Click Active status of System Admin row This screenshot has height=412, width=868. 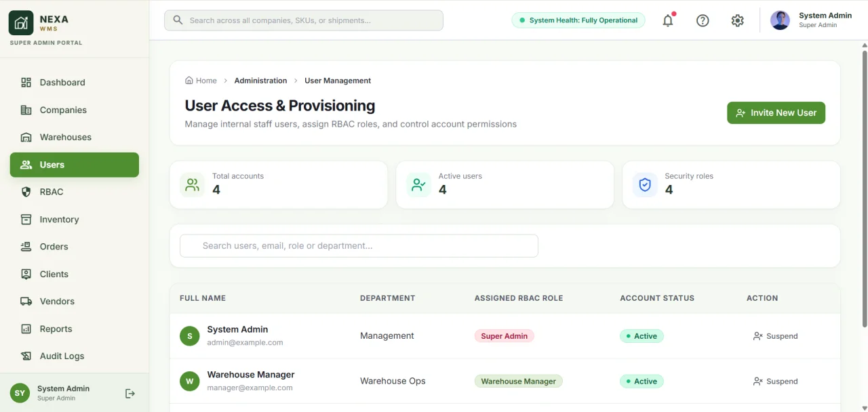642,336
